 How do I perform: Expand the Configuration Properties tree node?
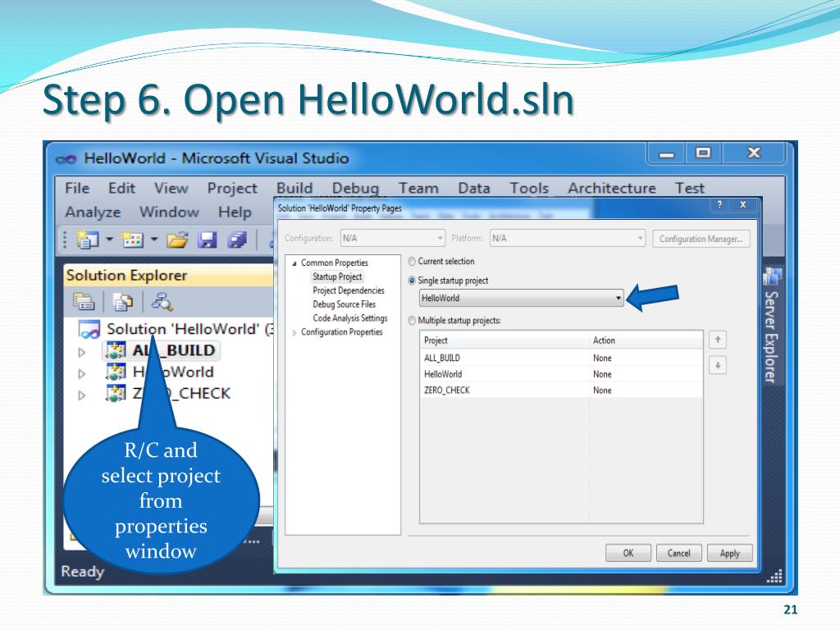[294, 333]
